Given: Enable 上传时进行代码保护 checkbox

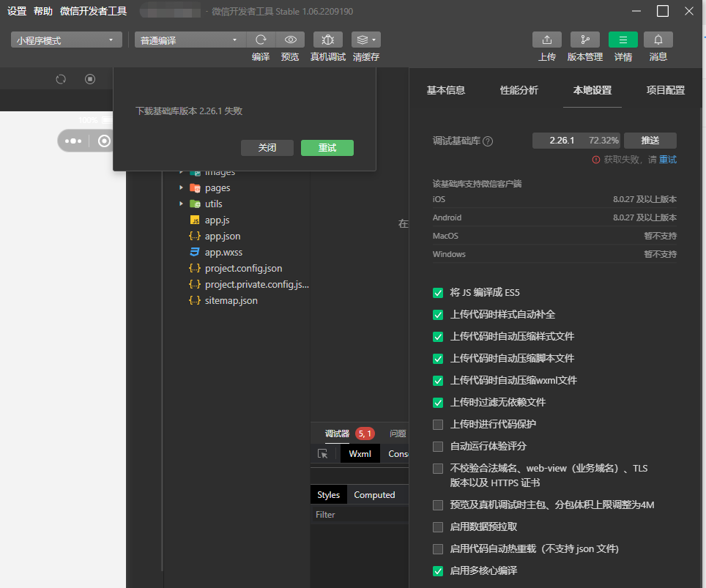Looking at the screenshot, I should pos(438,425).
